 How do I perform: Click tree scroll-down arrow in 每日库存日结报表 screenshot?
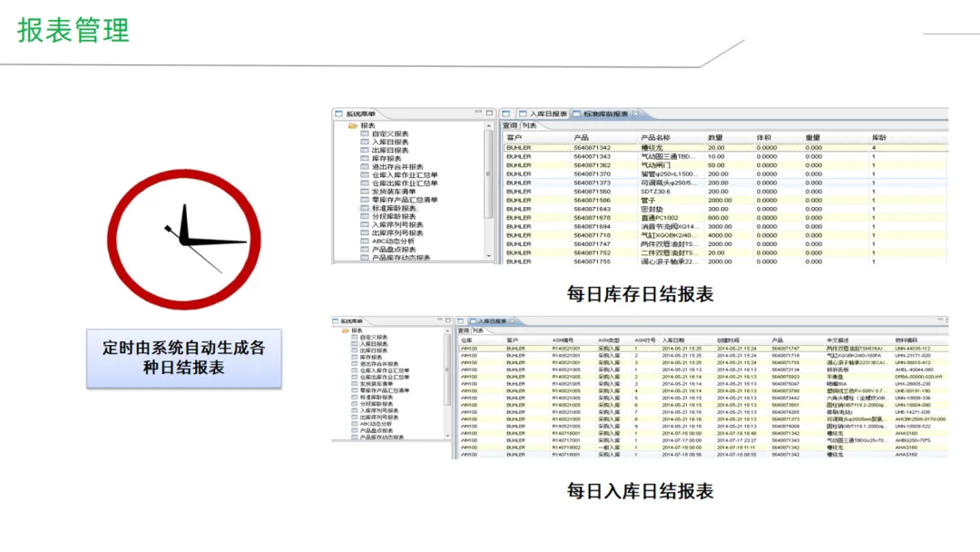489,256
